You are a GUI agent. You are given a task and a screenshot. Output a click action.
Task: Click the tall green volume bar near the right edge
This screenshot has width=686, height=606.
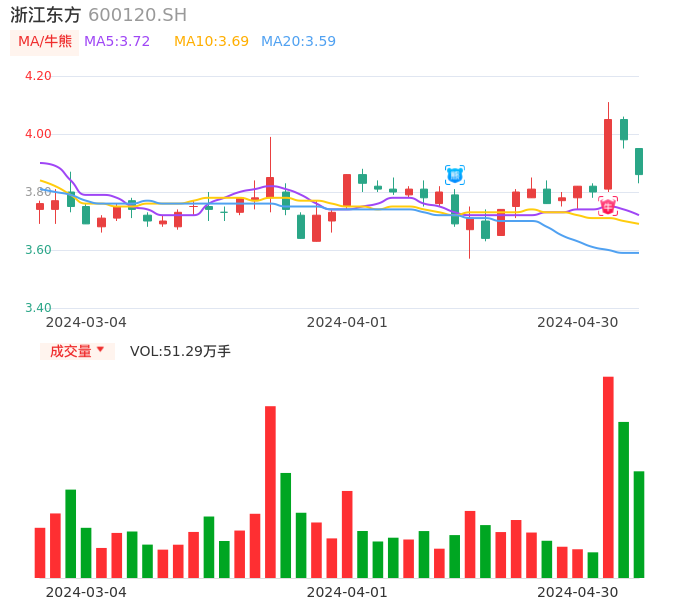tap(624, 499)
